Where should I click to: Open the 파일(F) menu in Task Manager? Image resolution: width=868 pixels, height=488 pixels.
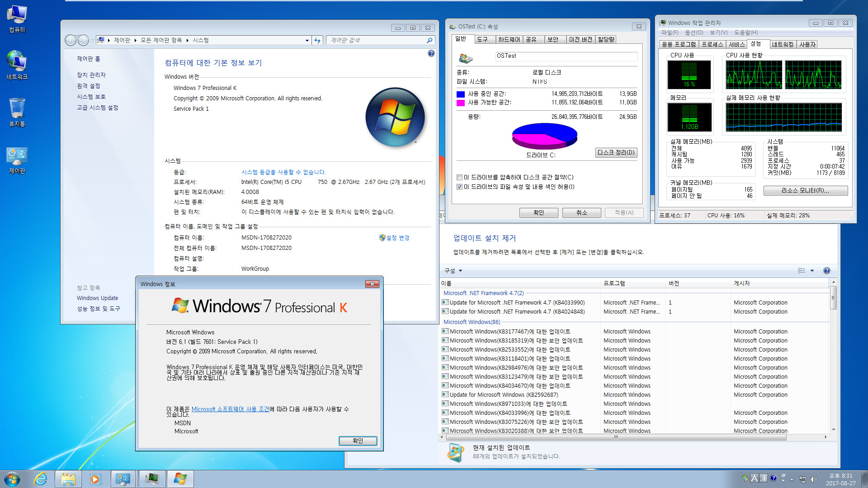(670, 33)
